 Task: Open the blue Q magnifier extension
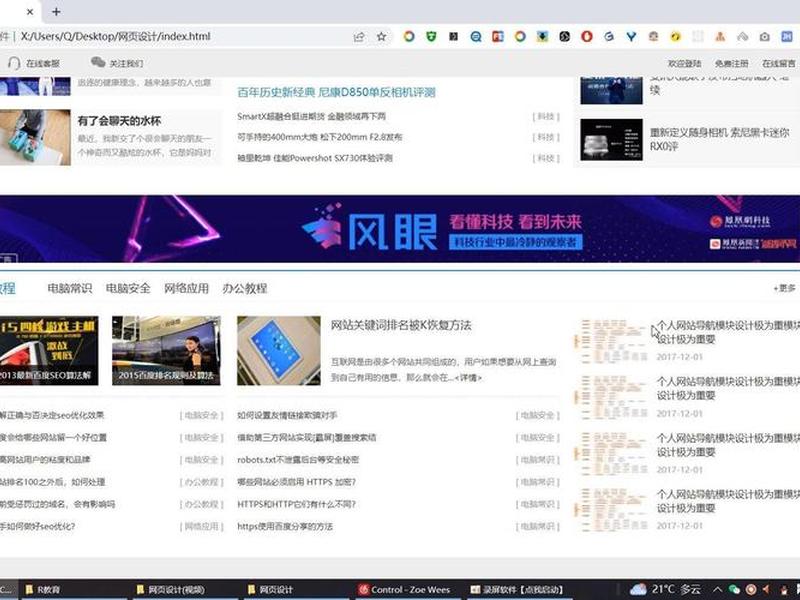476,36
